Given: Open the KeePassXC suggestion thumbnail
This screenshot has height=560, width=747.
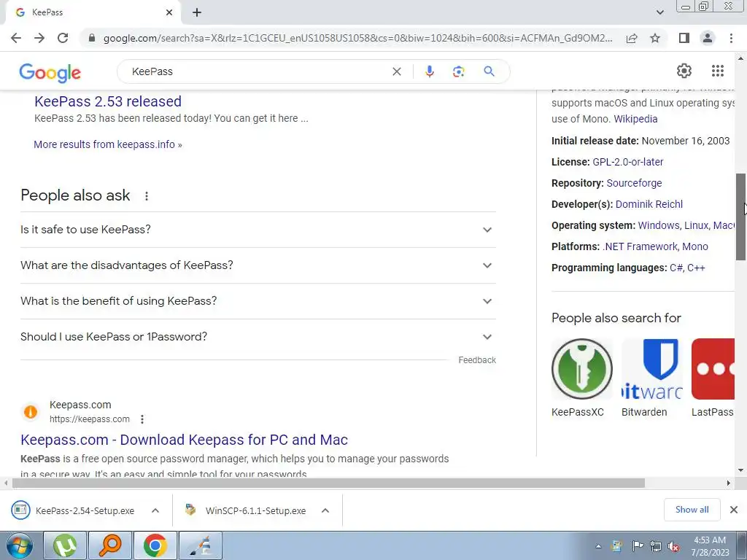Looking at the screenshot, I should pos(581,369).
